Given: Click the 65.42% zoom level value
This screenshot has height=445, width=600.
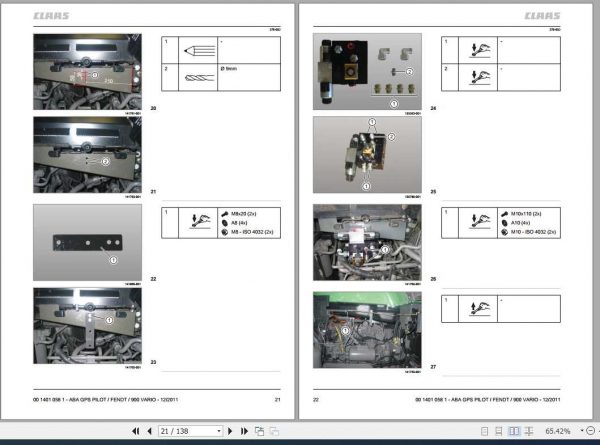Looking at the screenshot, I should pos(558,431).
